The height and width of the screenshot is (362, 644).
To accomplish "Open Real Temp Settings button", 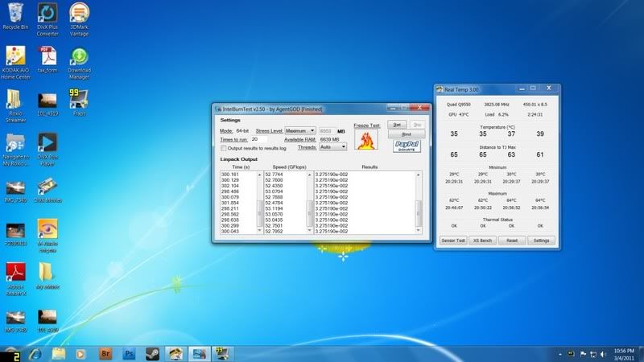I will [541, 240].
